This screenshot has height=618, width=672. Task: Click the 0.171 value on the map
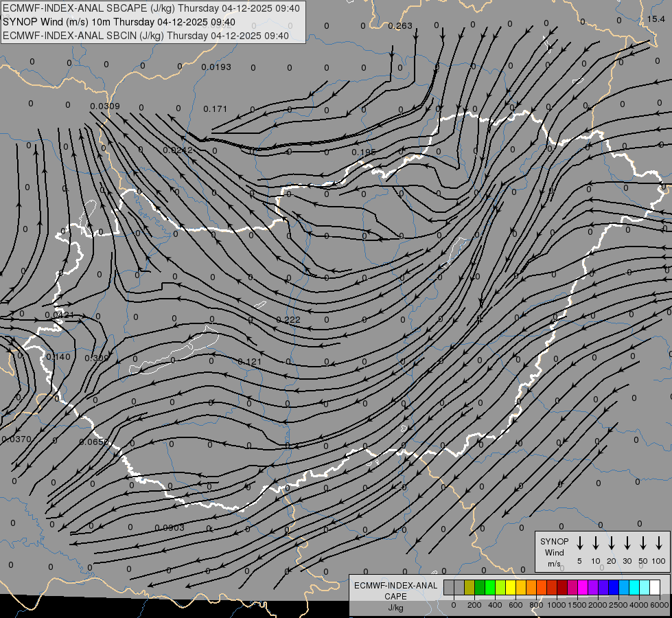[x=215, y=109]
